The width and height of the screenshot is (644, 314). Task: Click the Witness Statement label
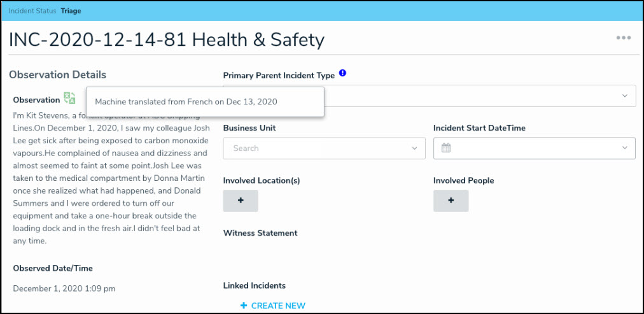tap(260, 233)
